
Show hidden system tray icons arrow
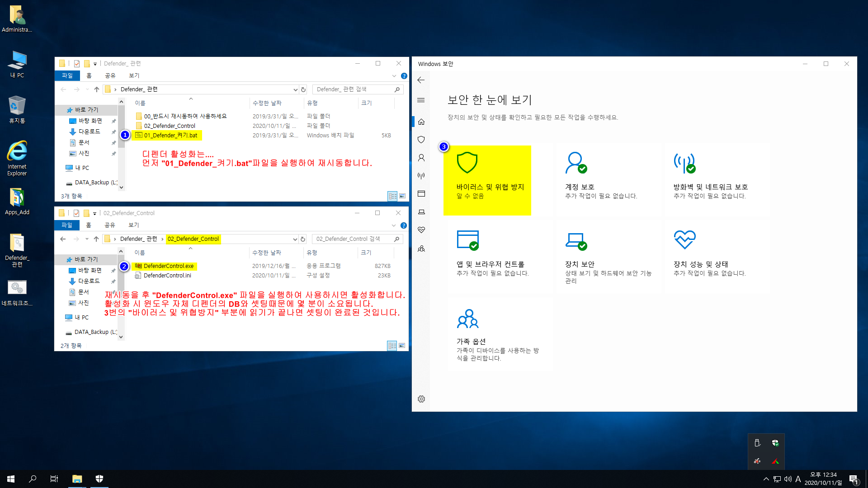click(766, 479)
